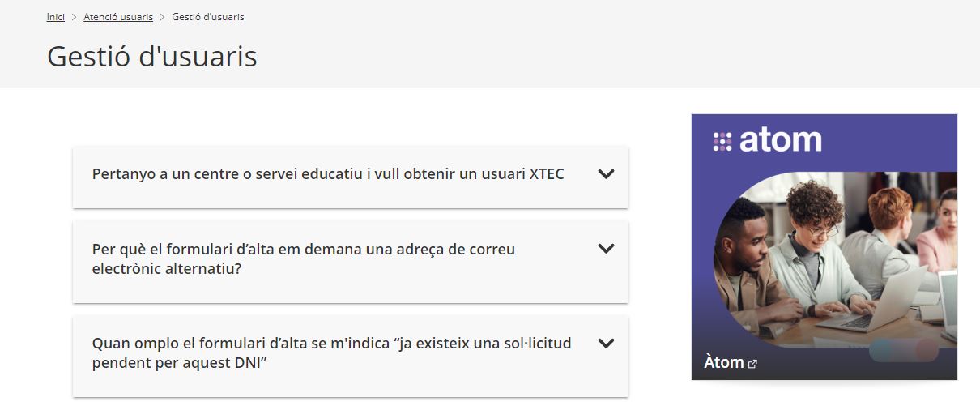Open Atenció usuaris breadcrumb link
This screenshot has width=980, height=406.
click(x=118, y=17)
